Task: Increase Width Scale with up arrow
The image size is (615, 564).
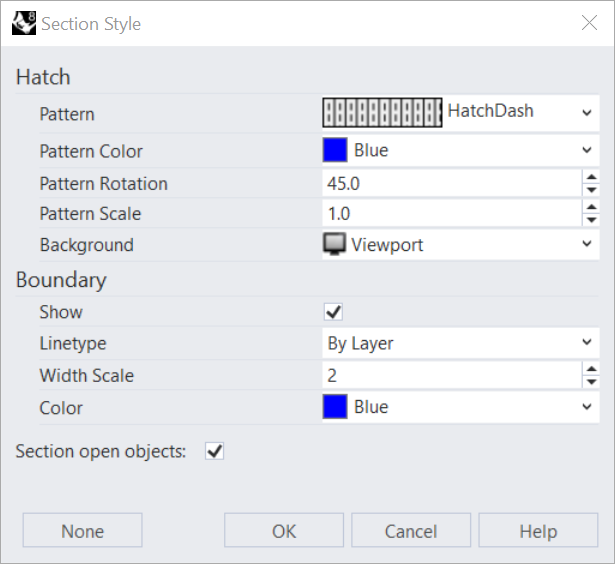Action: pyautogui.click(x=591, y=369)
